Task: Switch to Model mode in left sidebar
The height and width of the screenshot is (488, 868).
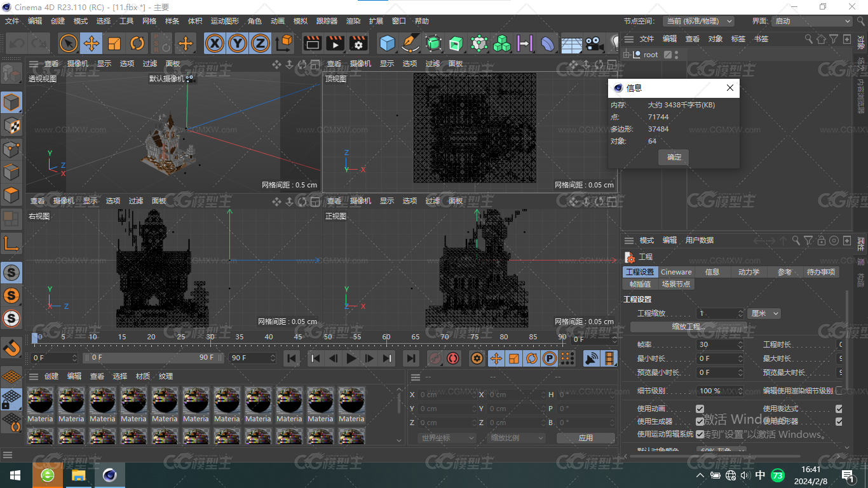Action: pyautogui.click(x=11, y=102)
